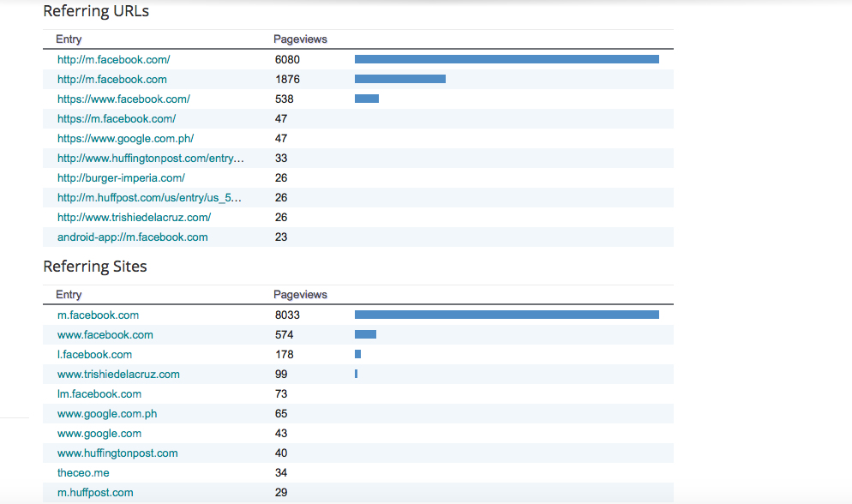Viewport: 852px width, 504px height.
Task: Open the http://m.facebook.com link without trailing slash
Action: coord(112,80)
